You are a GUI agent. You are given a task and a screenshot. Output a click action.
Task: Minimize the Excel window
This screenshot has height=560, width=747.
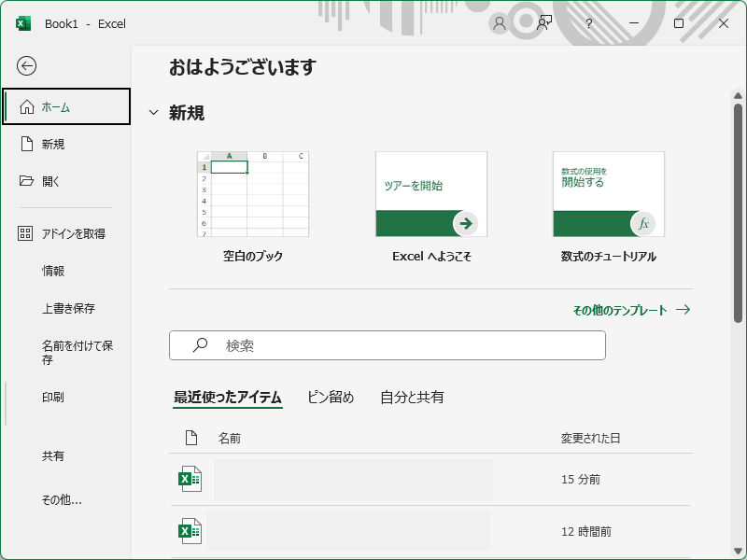click(x=634, y=23)
